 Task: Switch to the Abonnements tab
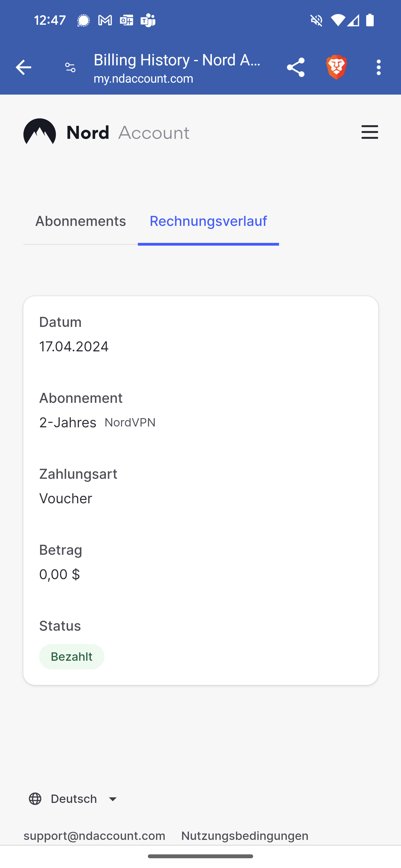pos(80,221)
